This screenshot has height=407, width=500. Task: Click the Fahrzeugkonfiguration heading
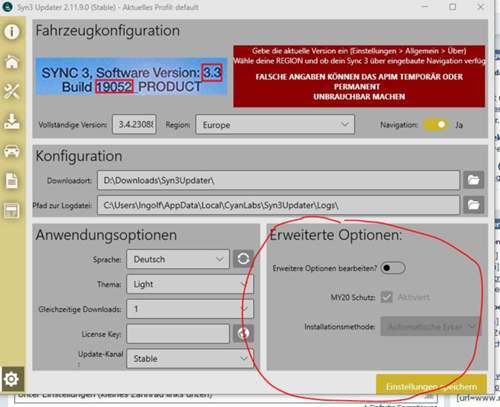pyautogui.click(x=108, y=31)
